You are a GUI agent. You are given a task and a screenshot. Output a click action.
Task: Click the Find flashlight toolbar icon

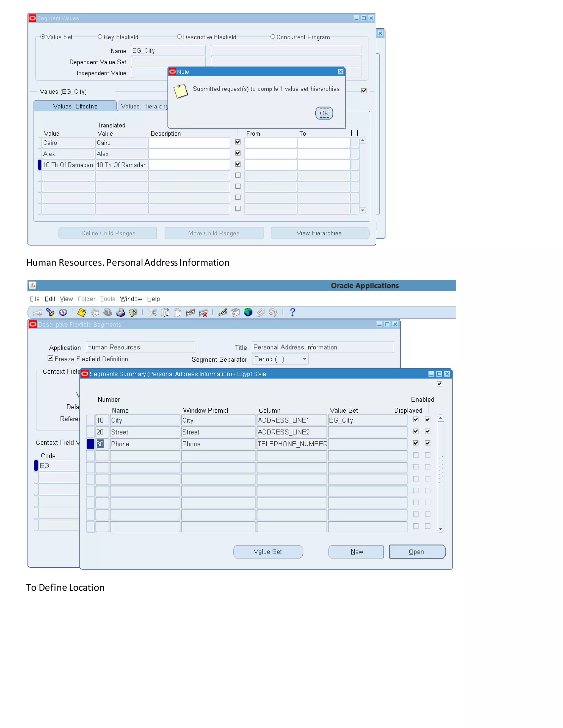click(x=50, y=312)
